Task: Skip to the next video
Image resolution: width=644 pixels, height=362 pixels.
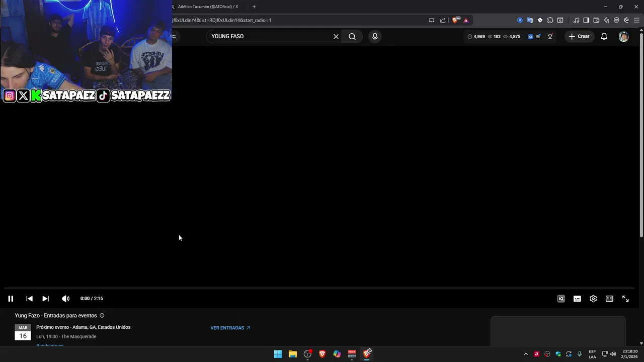Action: (x=45, y=299)
